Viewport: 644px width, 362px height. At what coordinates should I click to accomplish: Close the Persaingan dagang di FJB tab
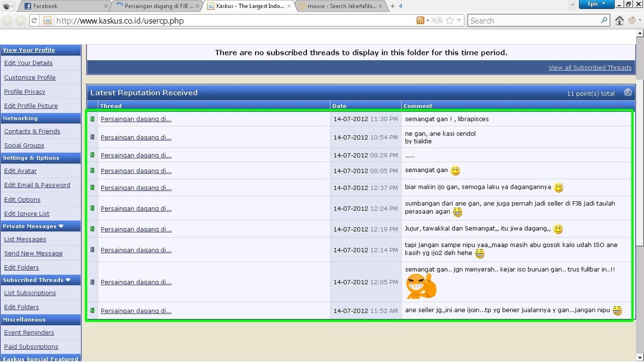pos(198,6)
